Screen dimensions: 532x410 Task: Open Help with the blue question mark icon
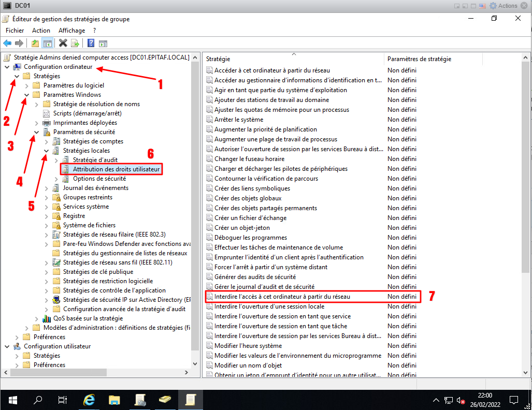(91, 43)
